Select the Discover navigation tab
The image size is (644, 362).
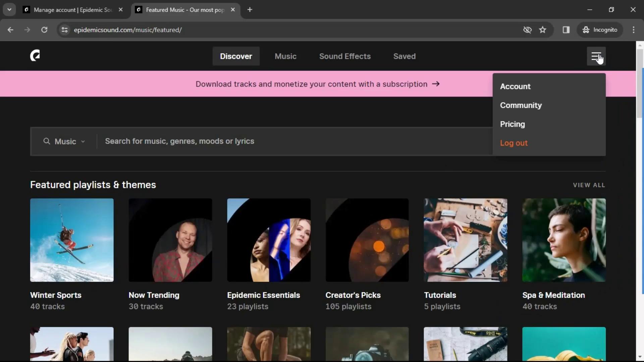coord(236,56)
